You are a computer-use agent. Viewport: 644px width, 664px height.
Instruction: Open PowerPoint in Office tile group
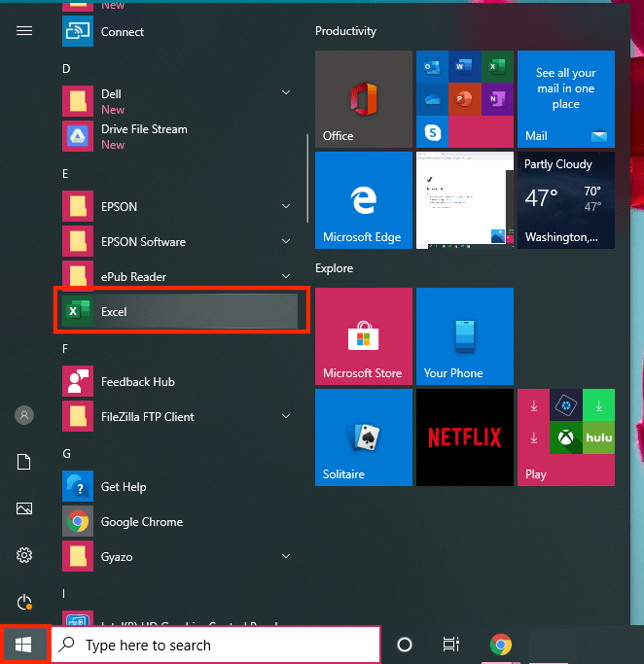(x=465, y=99)
